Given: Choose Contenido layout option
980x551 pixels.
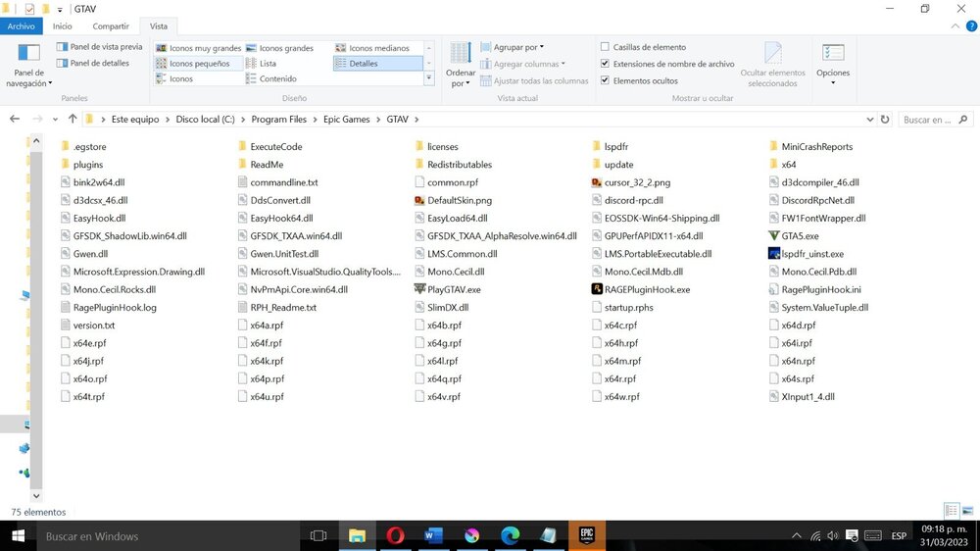Looking at the screenshot, I should pos(271,78).
